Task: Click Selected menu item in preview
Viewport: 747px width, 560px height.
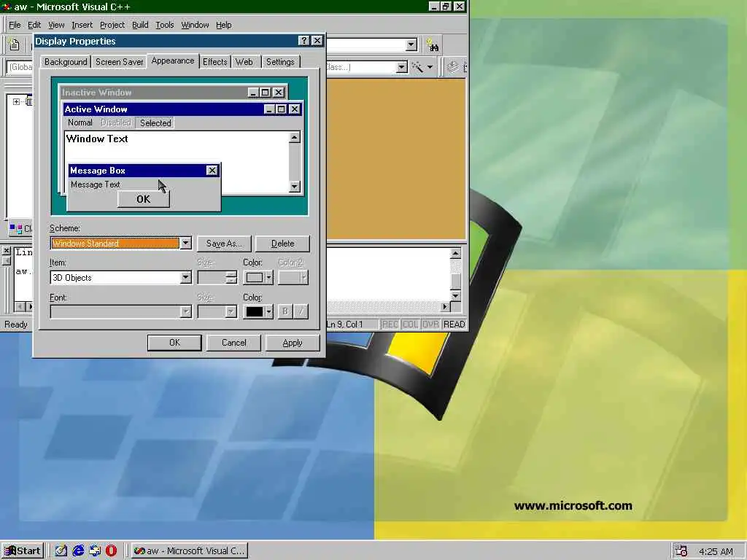Action: [x=155, y=122]
